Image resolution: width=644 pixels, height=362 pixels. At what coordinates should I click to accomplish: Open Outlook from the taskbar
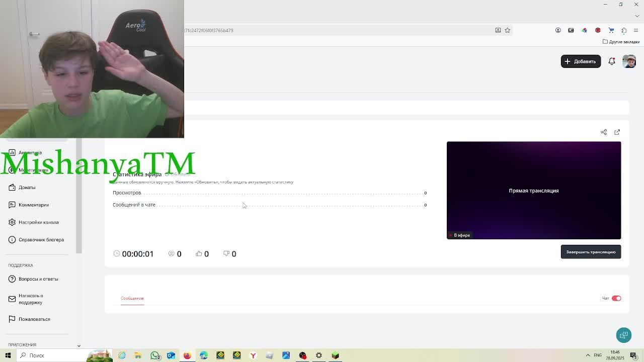(171, 355)
